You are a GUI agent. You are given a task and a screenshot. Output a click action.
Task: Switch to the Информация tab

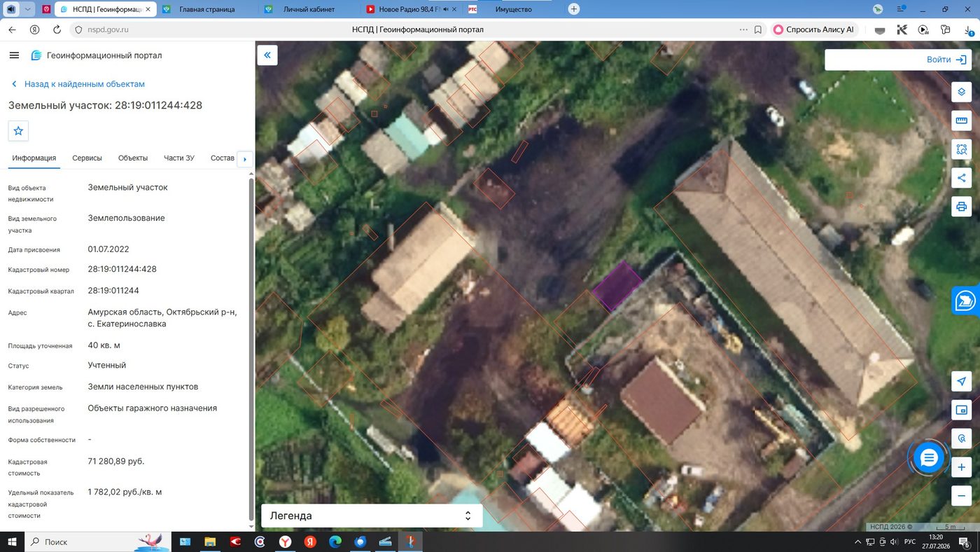(34, 158)
